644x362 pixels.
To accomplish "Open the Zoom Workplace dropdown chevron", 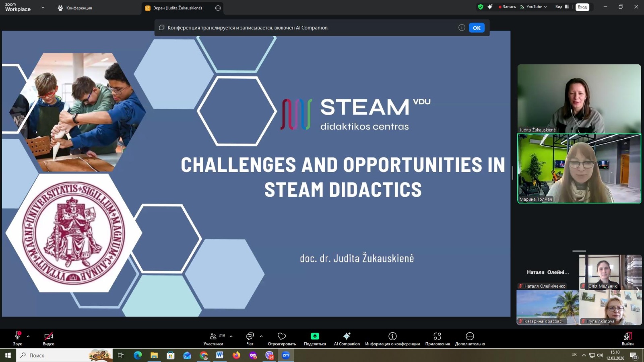I will tap(43, 8).
